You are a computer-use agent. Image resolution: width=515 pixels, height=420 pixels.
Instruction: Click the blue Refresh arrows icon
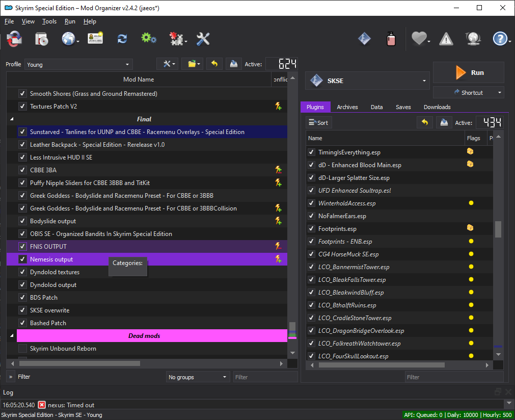point(122,39)
